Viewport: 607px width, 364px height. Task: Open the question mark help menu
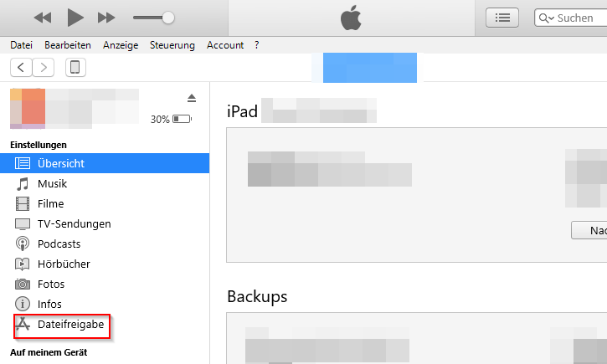point(256,45)
